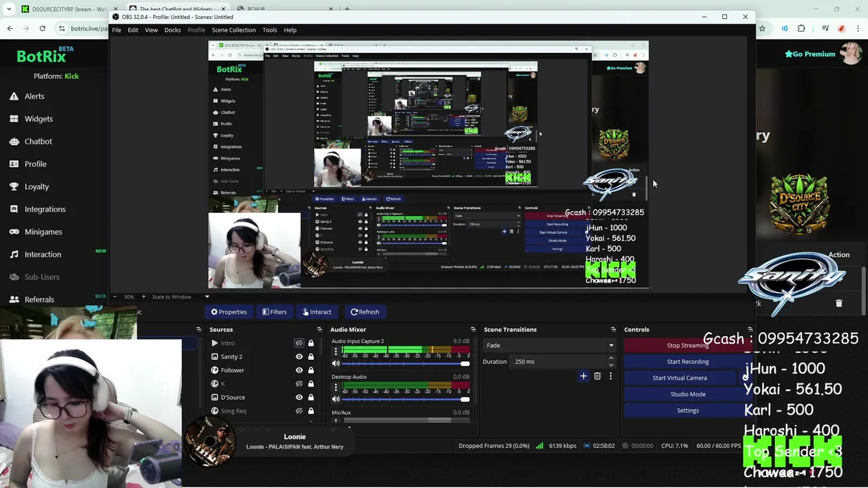The height and width of the screenshot is (488, 868).
Task: Click the 250 ms duration field
Action: [x=559, y=361]
